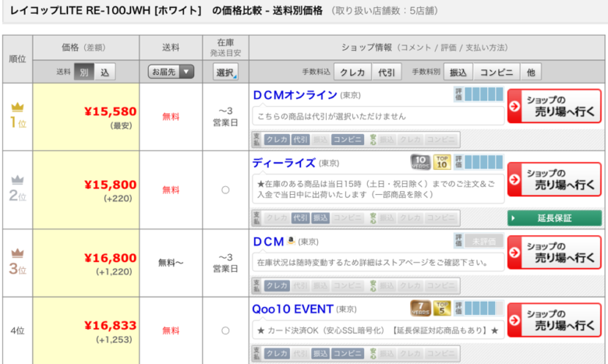Image resolution: width=608 pixels, height=364 pixels.
Task: Open ディーライズ shop link
Action: click(x=284, y=163)
